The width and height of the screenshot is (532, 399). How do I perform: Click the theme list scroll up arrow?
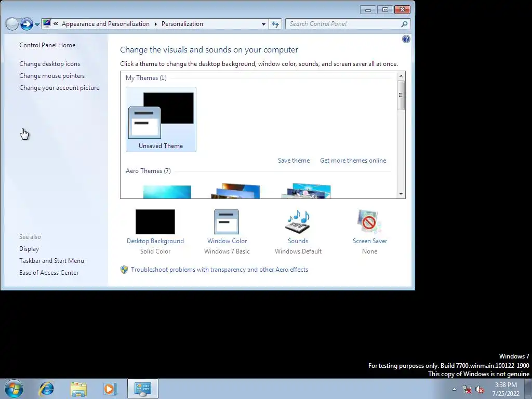coord(401,76)
